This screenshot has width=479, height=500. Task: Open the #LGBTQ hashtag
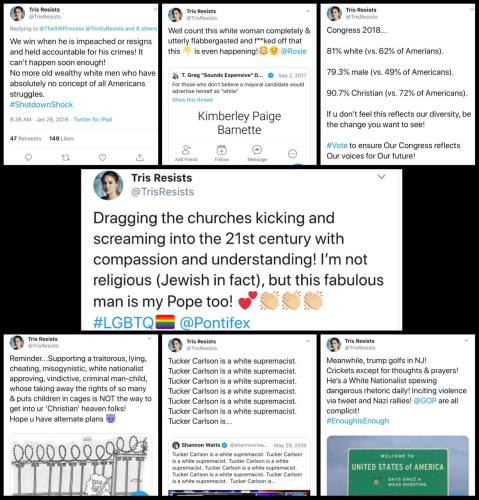point(123,323)
